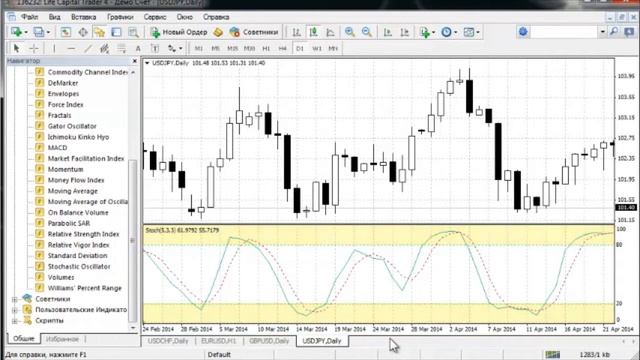Expand the Скрипты tree node
This screenshot has width=640, height=360.
tap(15, 321)
